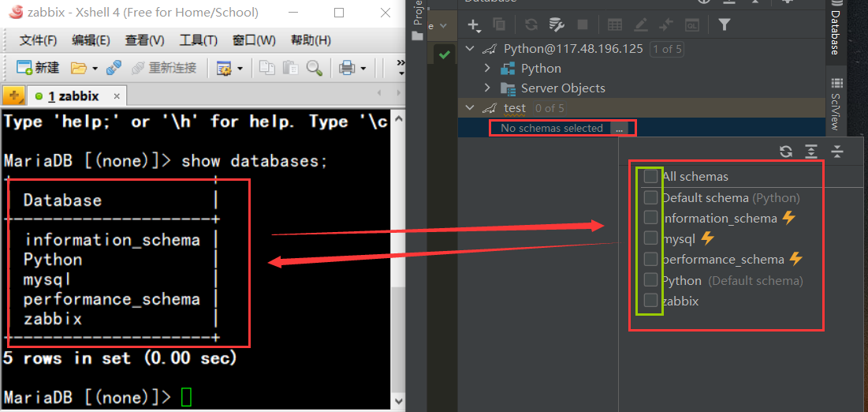Click the Filter funnel icon
The width and height of the screenshot is (868, 412).
724,24
